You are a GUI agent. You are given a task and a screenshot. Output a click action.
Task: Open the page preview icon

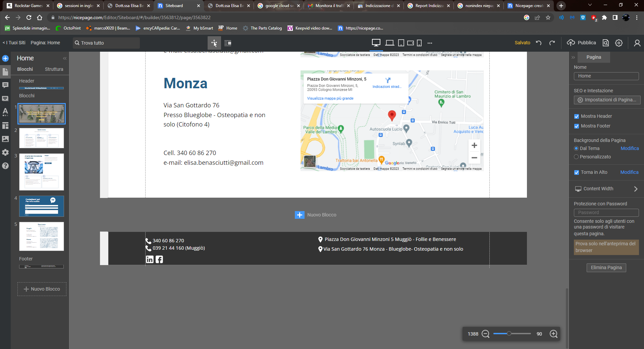605,43
